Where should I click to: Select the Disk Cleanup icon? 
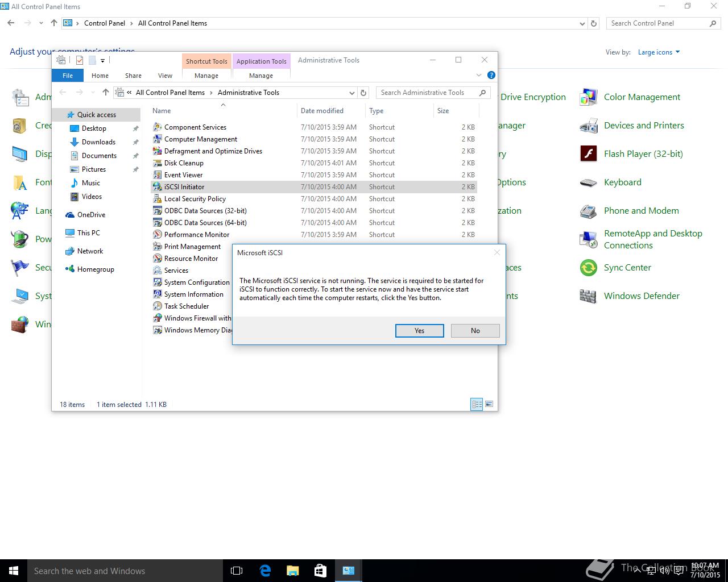pos(158,163)
